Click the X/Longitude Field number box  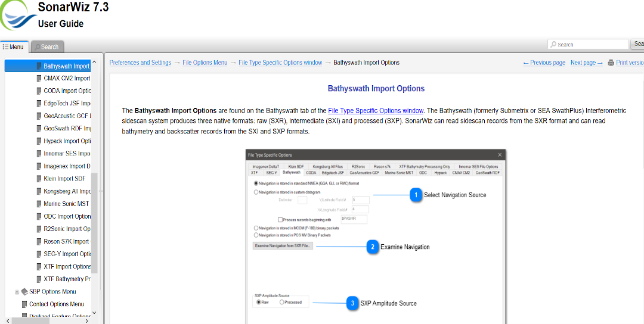[x=360, y=209]
